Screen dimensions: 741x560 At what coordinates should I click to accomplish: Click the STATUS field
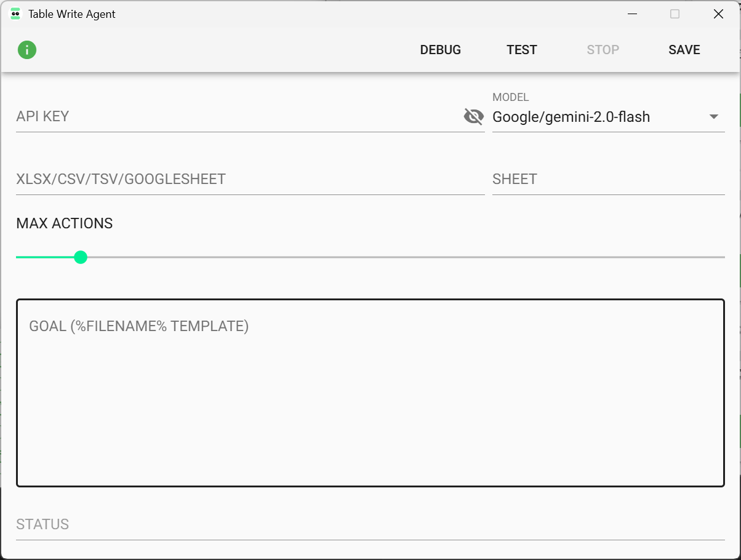(369, 525)
